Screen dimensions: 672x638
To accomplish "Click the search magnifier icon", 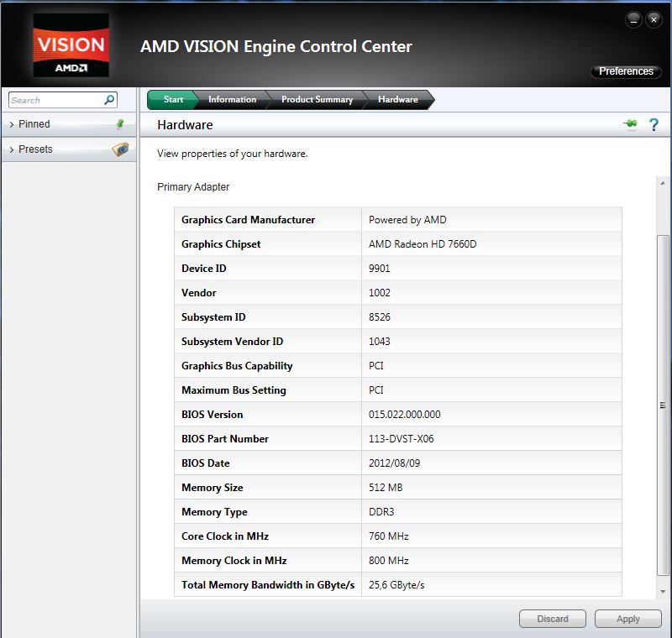I will [109, 100].
